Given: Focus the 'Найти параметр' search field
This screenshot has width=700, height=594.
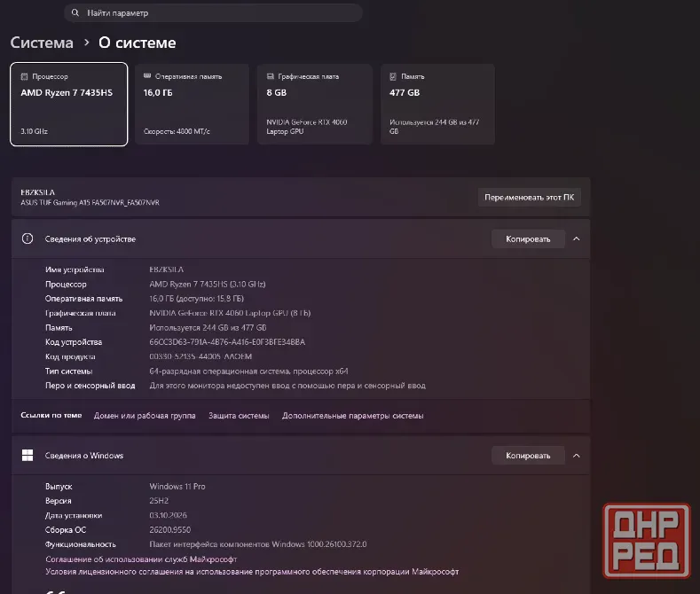Looking at the screenshot, I should tap(214, 13).
